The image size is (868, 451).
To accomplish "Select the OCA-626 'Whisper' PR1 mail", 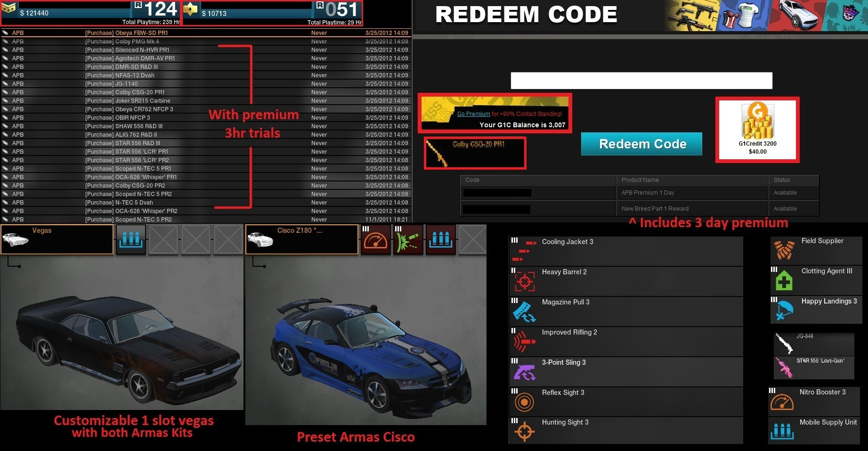I will tap(206, 177).
